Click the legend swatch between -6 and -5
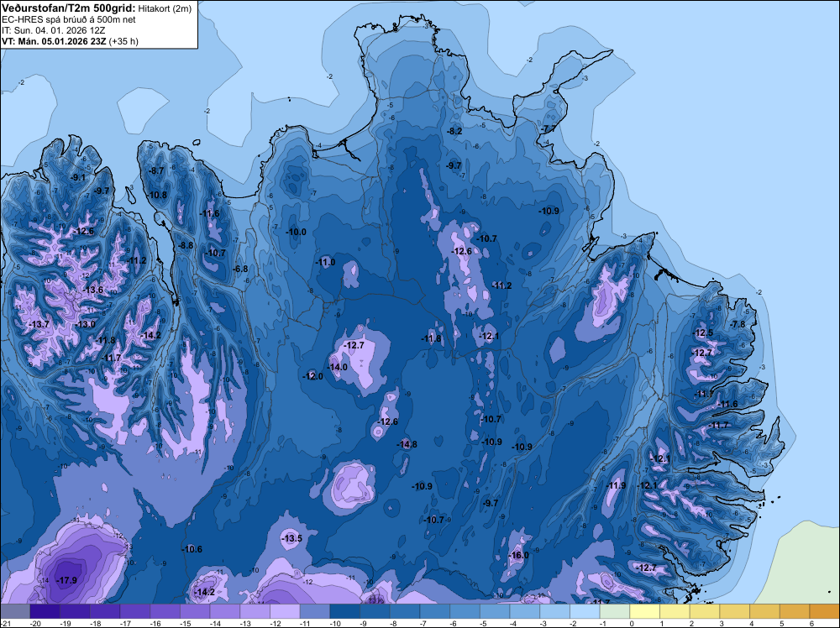Screen dimensions: 840x628 [x=465, y=610]
